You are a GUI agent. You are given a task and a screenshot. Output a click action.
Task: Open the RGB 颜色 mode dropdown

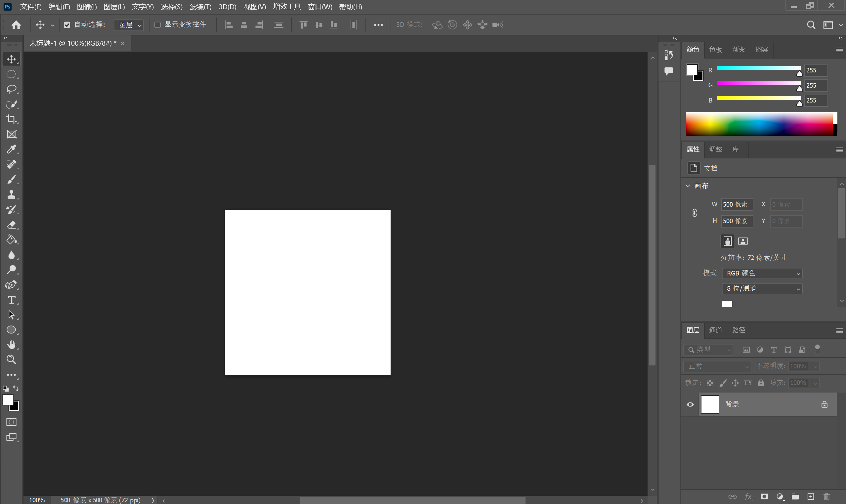click(762, 273)
